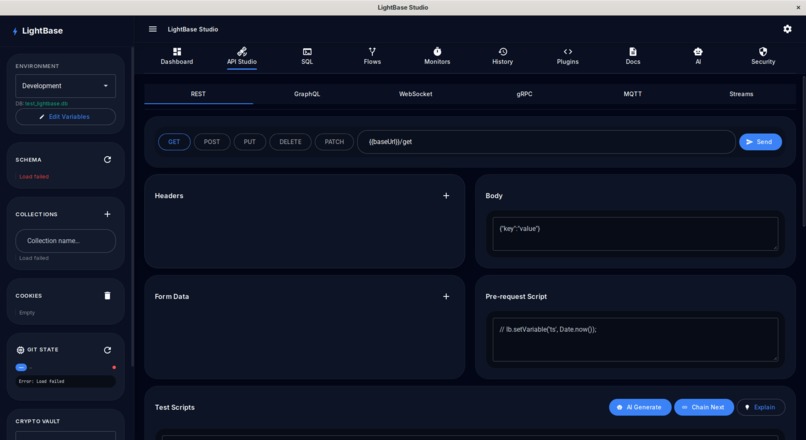Click the 'Test Scripts' heading
Screen dimensions: 806x440
click(x=175, y=407)
